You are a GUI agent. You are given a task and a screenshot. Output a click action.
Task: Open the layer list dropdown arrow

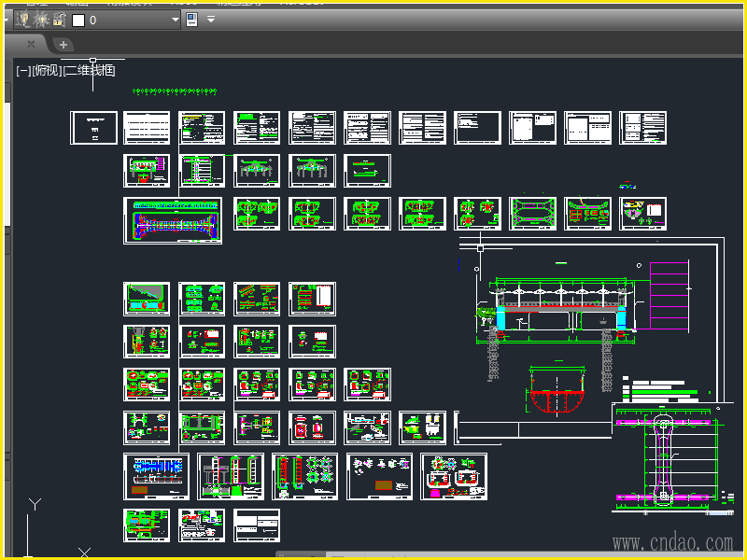coord(175,20)
